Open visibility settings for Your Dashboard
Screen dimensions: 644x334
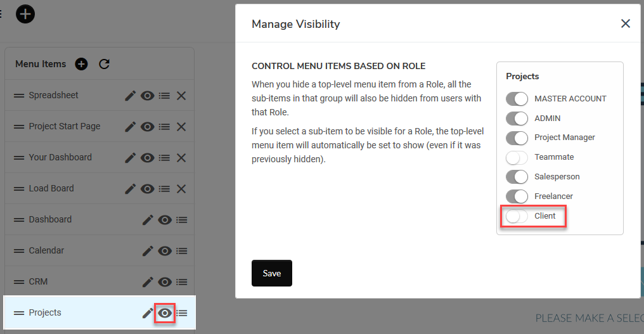pyautogui.click(x=148, y=158)
